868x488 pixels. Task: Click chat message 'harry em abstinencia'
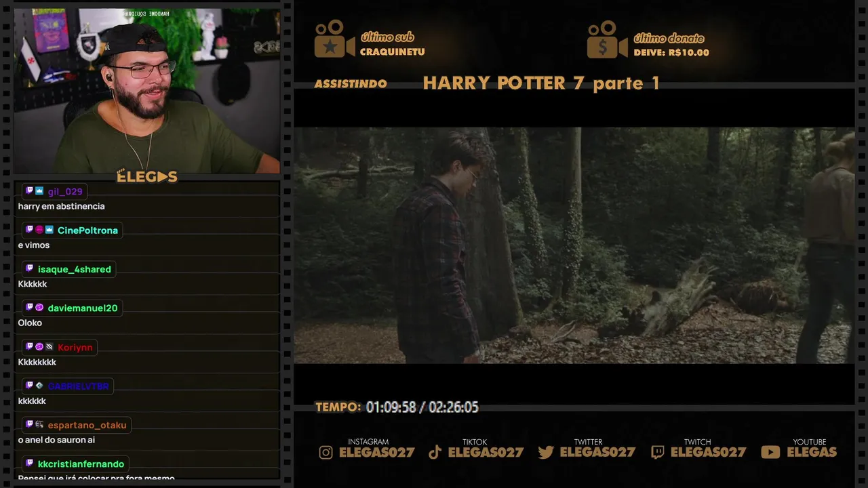click(x=62, y=207)
